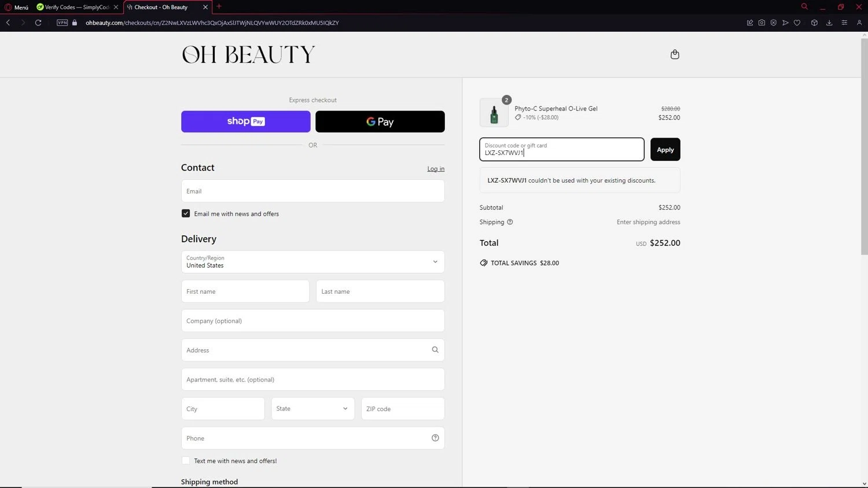
Task: Click the padlock site security icon
Action: coord(75,23)
